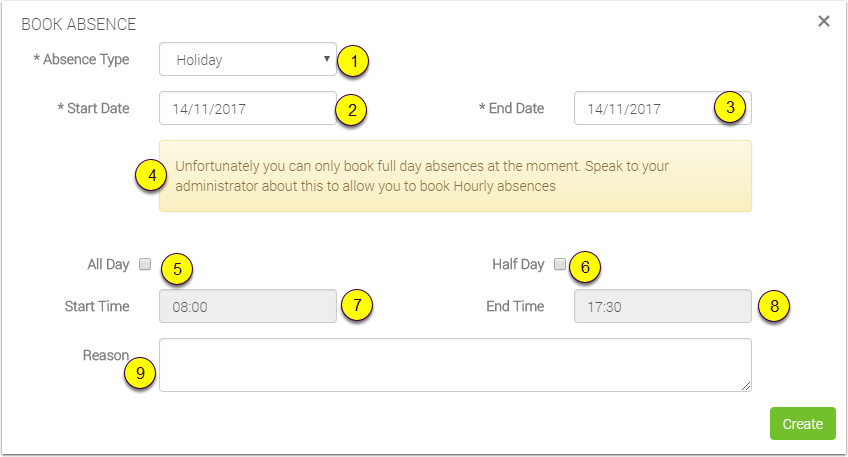Click the full day absences warning message

pos(455,176)
